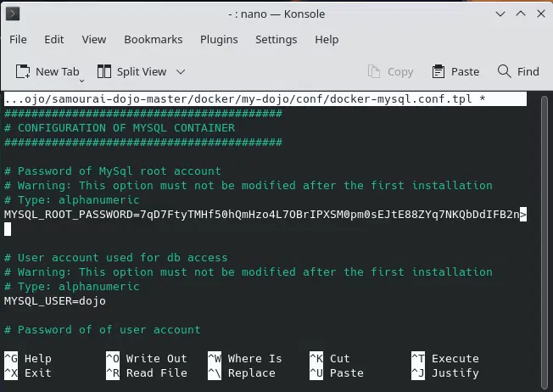This screenshot has height=392, width=553.
Task: Click the Split View icon
Action: pos(104,71)
